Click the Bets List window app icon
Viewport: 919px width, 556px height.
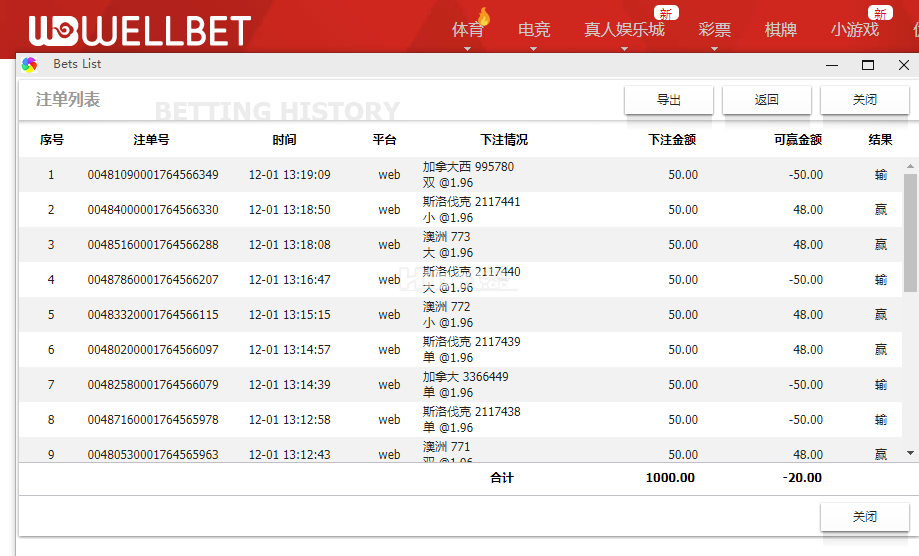click(x=30, y=65)
